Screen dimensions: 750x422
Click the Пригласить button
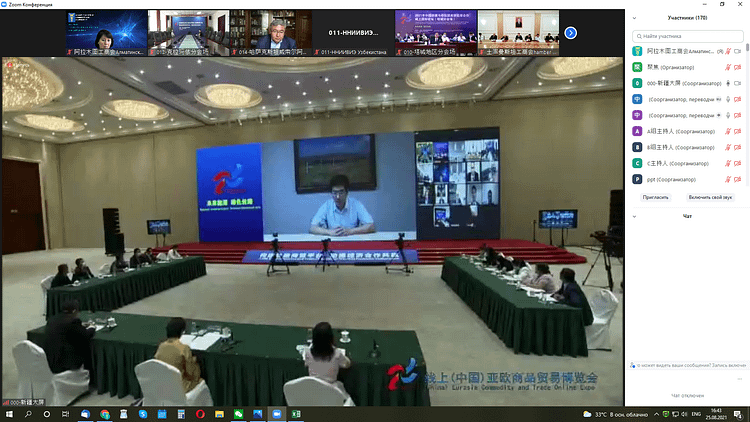coord(655,197)
